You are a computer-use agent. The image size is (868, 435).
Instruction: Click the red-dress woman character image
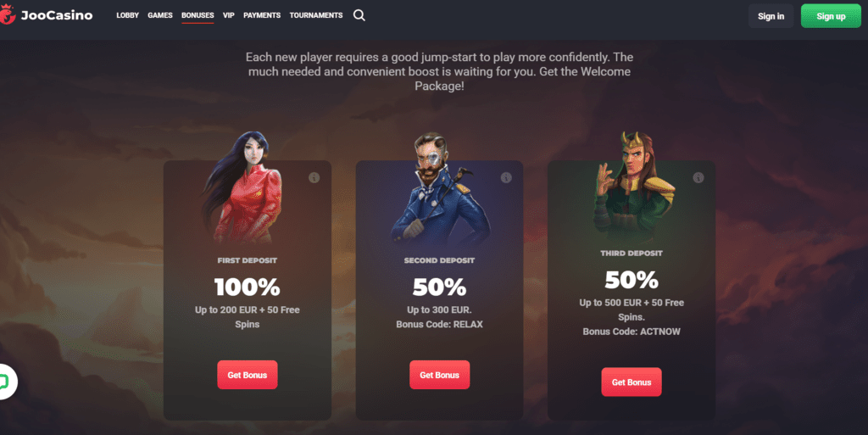click(x=242, y=188)
